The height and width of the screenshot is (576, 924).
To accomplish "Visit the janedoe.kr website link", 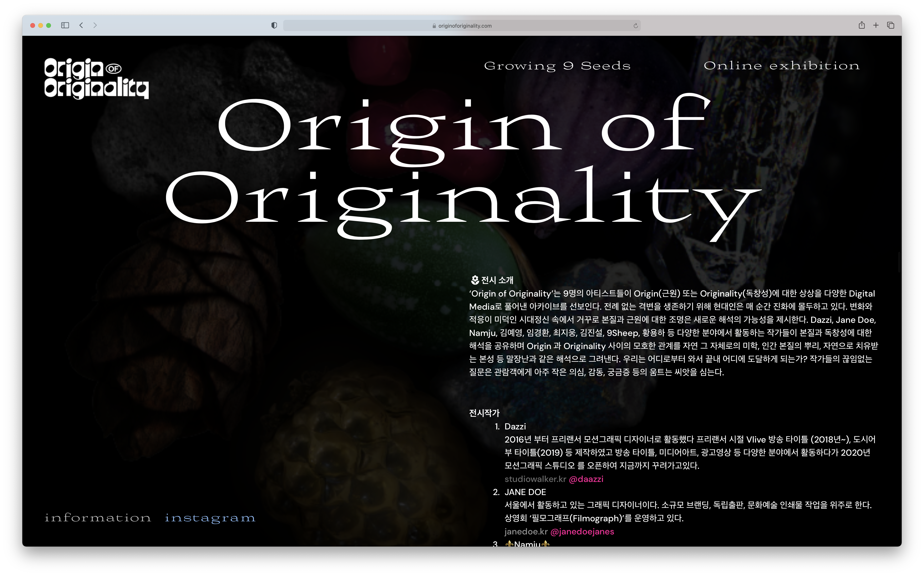I will pos(526,531).
